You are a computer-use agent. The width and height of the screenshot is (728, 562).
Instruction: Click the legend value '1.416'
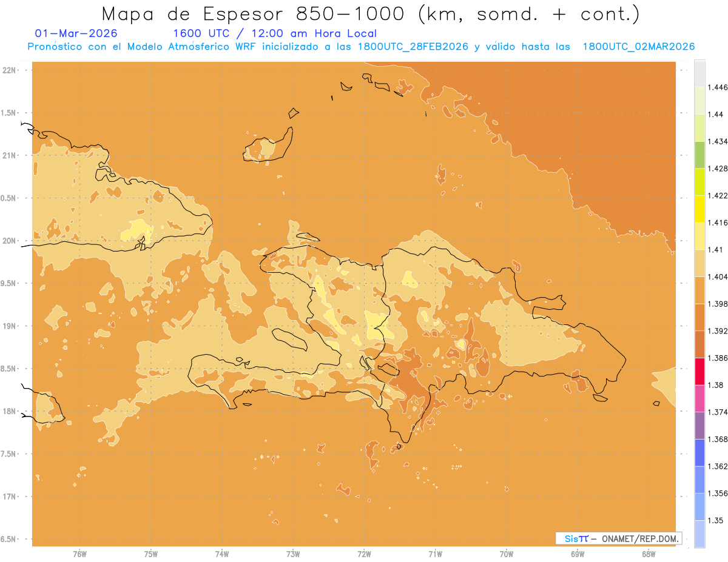(718, 222)
